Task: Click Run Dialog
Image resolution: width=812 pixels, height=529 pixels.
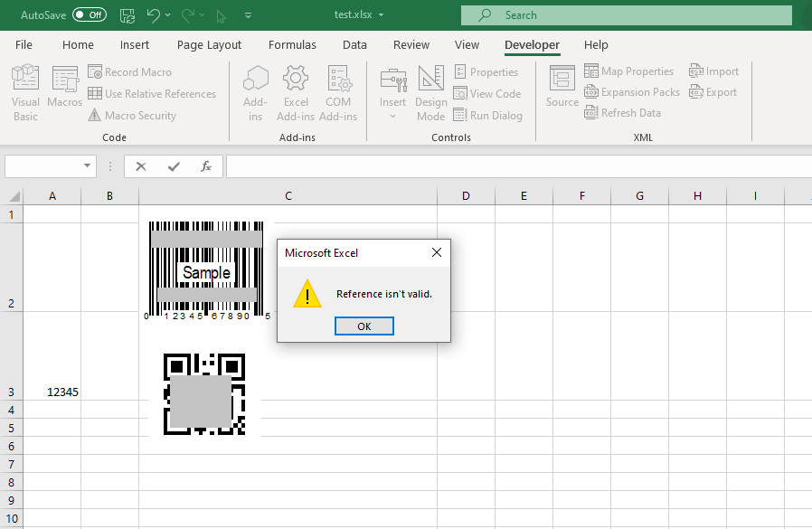Action: coord(487,116)
